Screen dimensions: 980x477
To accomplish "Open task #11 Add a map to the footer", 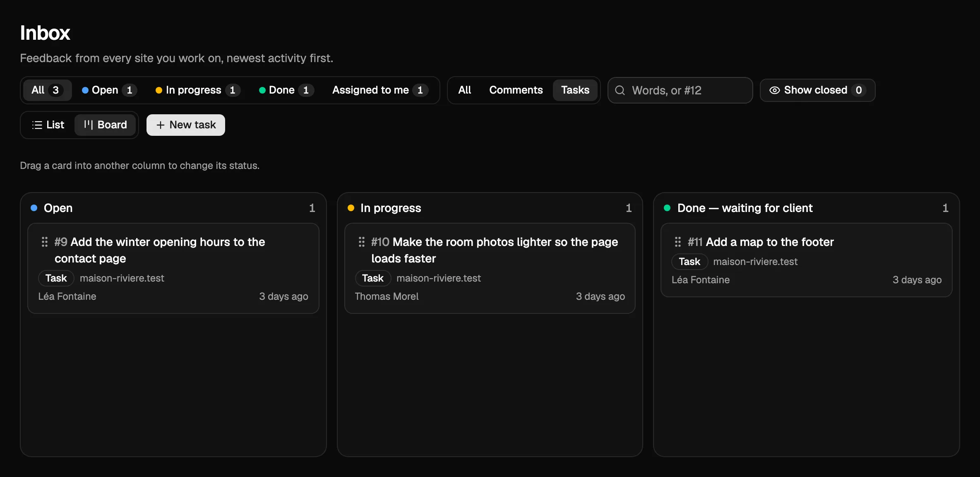I will [x=807, y=260].
